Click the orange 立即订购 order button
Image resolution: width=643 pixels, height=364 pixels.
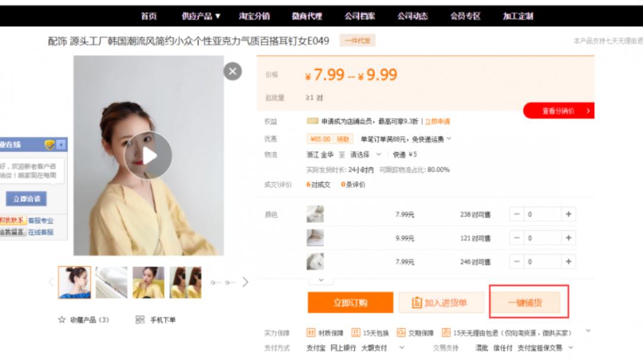(x=349, y=302)
